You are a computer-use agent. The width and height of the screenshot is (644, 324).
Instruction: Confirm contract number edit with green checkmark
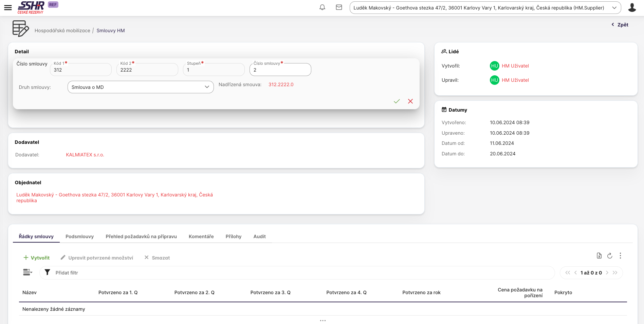coord(397,101)
